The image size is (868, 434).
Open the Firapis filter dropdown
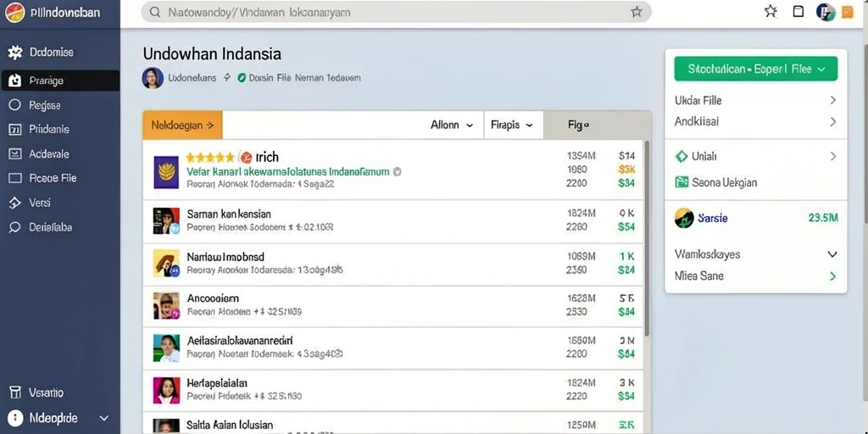point(512,125)
